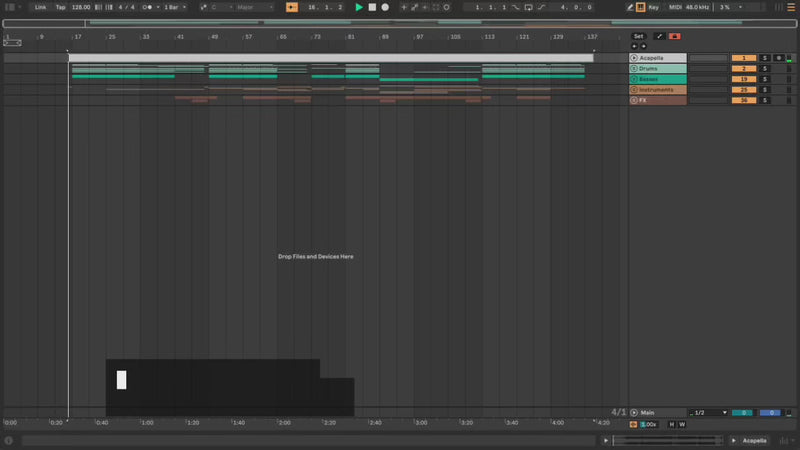800x450 pixels.
Task: Solo the Basses track
Action: click(x=765, y=79)
